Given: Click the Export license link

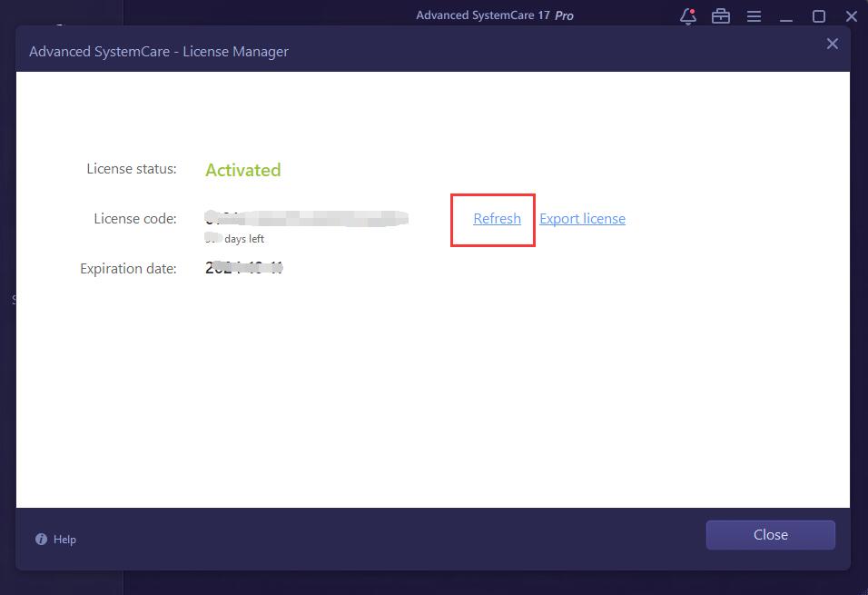Looking at the screenshot, I should point(582,219).
